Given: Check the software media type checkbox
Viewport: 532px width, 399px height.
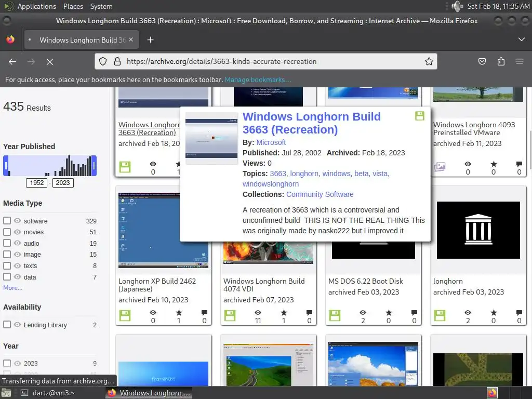Looking at the screenshot, I should pos(7,221).
